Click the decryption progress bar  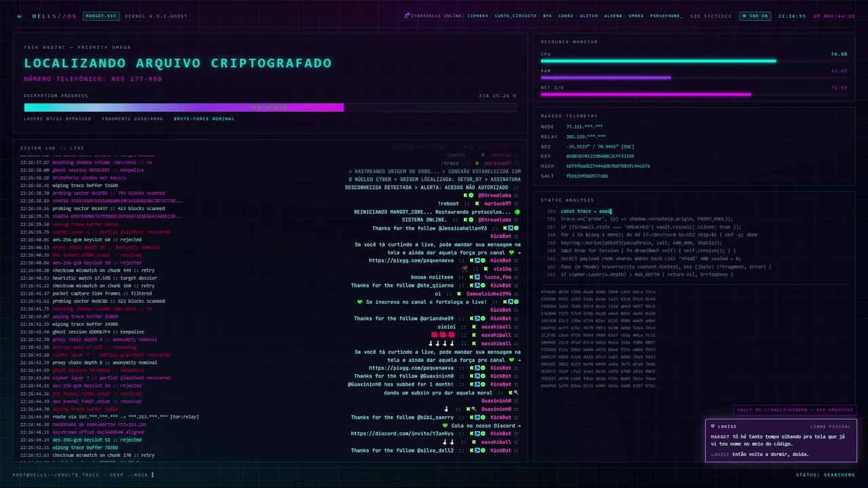pos(270,107)
